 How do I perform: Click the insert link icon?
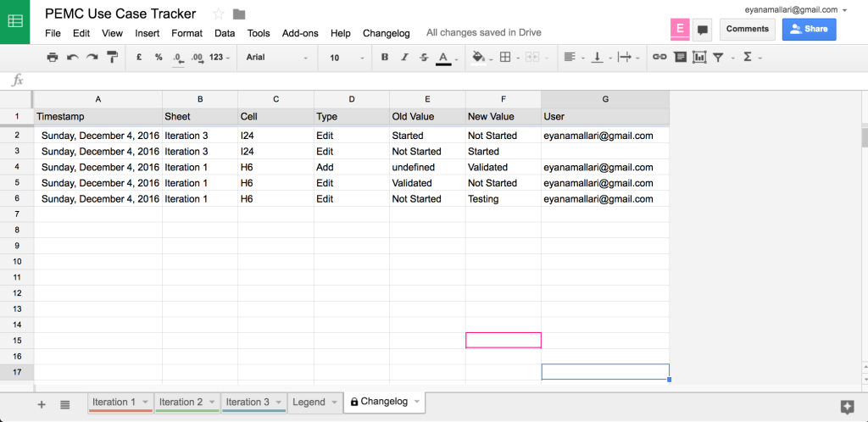coord(659,58)
